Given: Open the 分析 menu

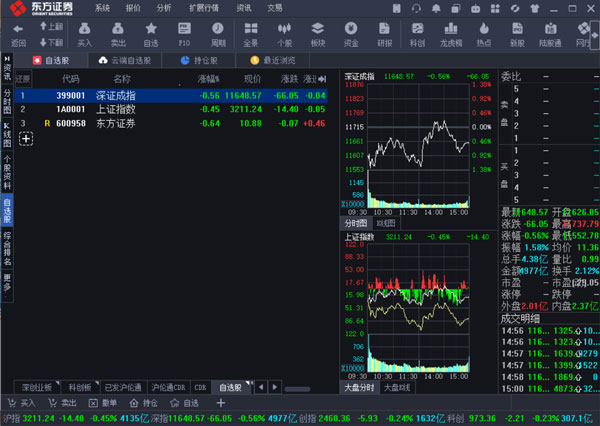Looking at the screenshot, I should pyautogui.click(x=164, y=8).
